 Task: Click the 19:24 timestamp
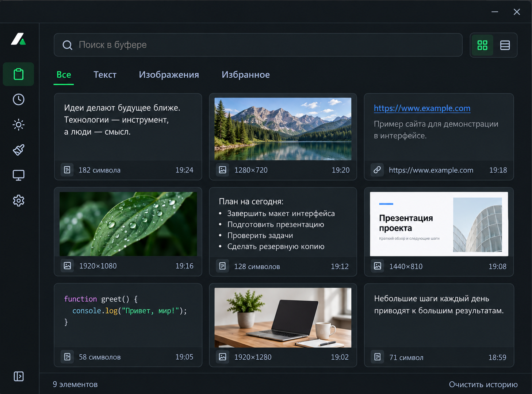(184, 170)
